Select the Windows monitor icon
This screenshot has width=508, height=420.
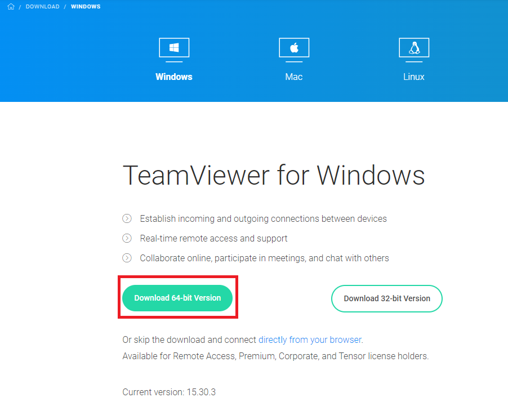(x=174, y=48)
